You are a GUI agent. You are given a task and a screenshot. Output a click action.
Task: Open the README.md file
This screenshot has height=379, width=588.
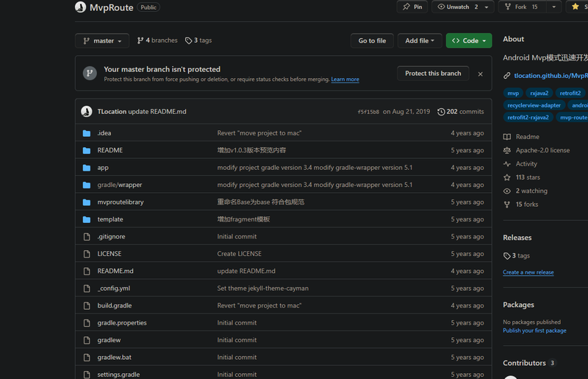coord(115,271)
